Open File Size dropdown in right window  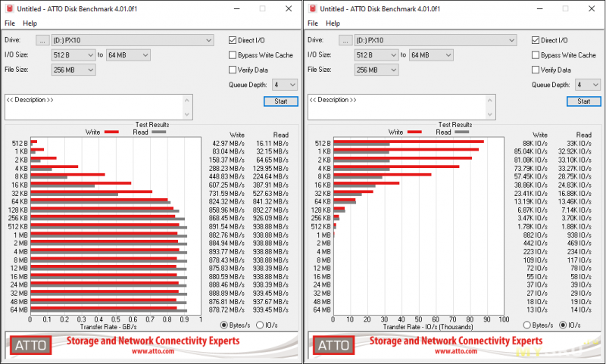393,70
